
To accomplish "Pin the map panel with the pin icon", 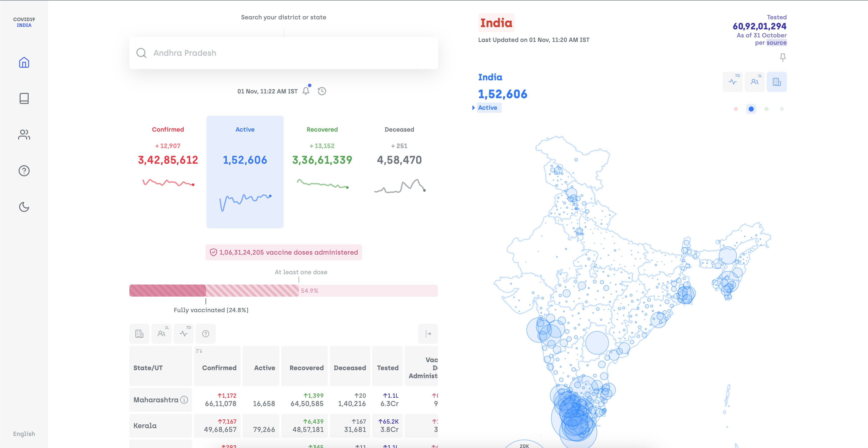I will pyautogui.click(x=783, y=58).
